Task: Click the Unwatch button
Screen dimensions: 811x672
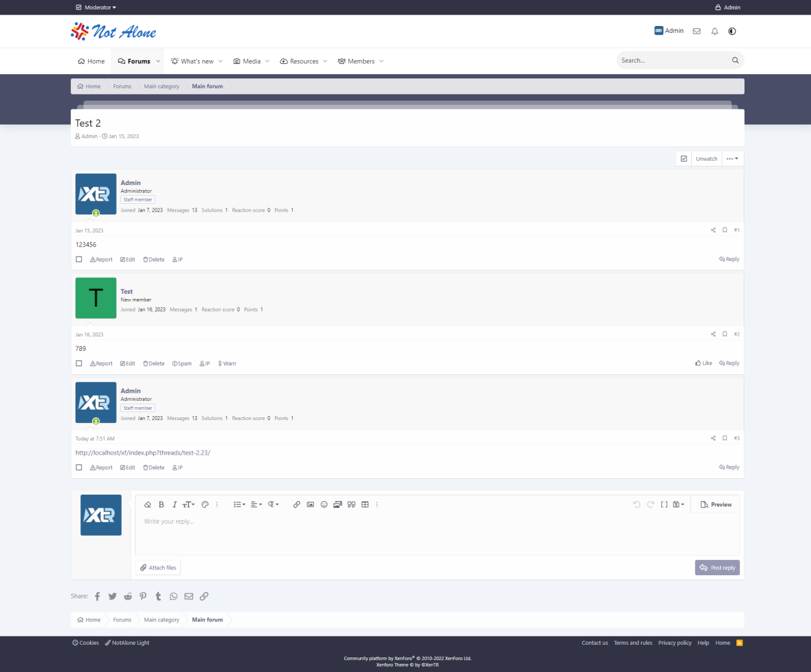Action: tap(706, 159)
